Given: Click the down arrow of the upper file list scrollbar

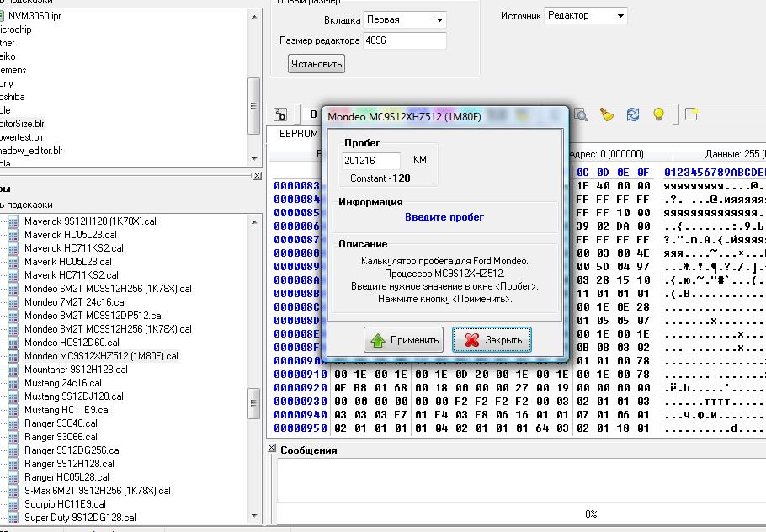Looking at the screenshot, I should pyautogui.click(x=253, y=159).
